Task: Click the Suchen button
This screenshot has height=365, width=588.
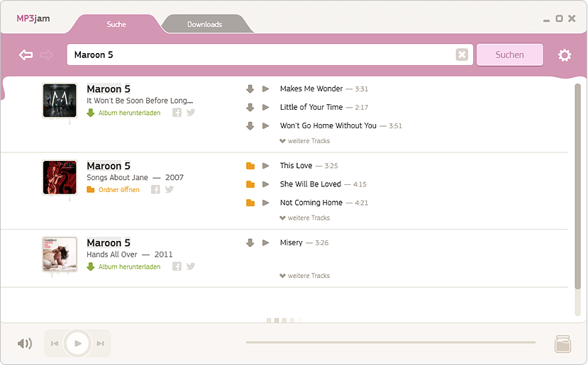Action: [x=510, y=55]
